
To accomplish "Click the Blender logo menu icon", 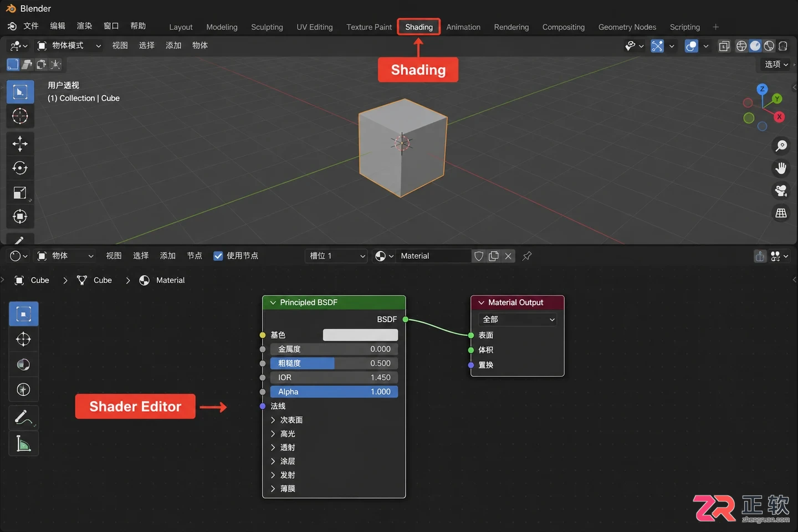I will click(12, 26).
